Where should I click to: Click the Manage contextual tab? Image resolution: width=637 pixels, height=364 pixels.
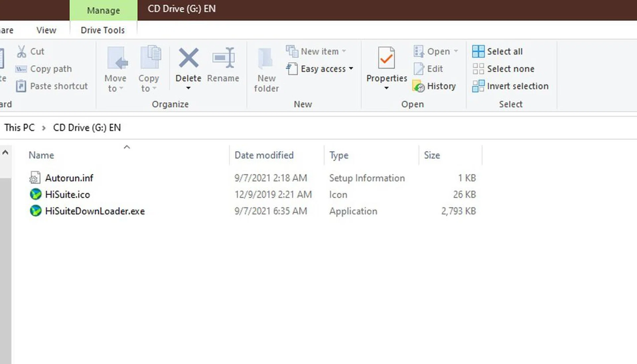pos(103,10)
